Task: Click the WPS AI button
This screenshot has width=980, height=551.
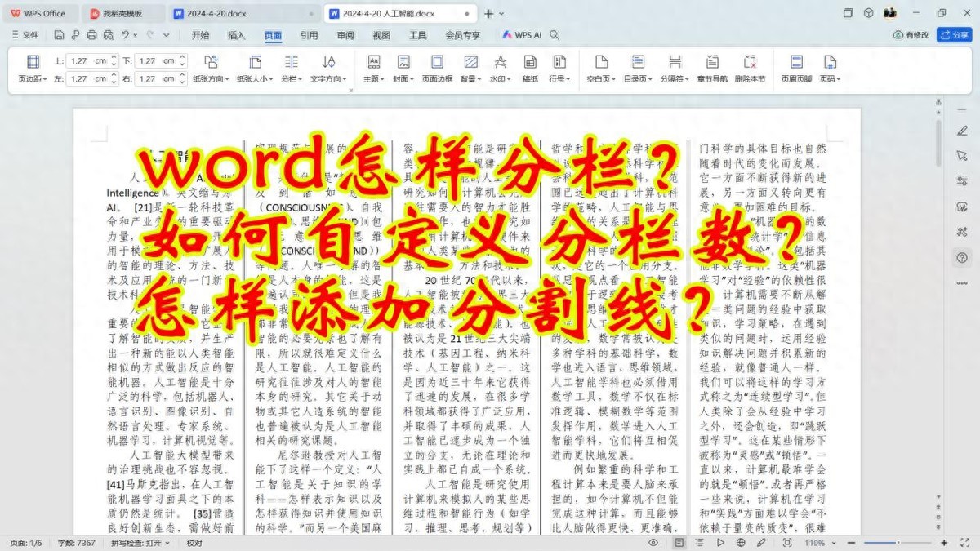Action: click(522, 35)
